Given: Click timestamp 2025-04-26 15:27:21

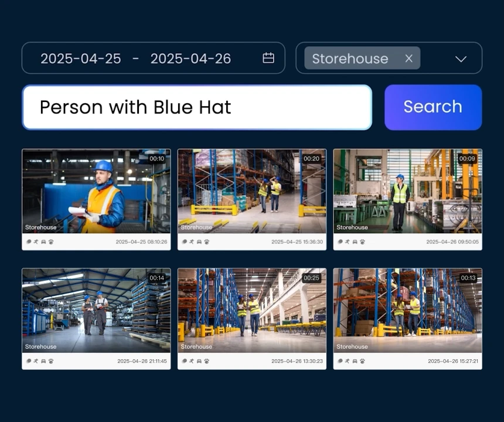Looking at the screenshot, I should point(453,361).
